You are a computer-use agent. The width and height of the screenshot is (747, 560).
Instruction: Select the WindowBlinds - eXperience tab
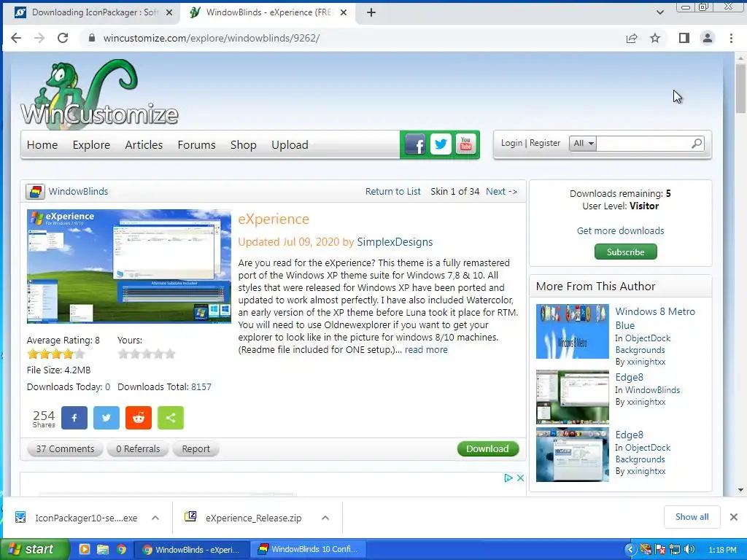point(267,12)
